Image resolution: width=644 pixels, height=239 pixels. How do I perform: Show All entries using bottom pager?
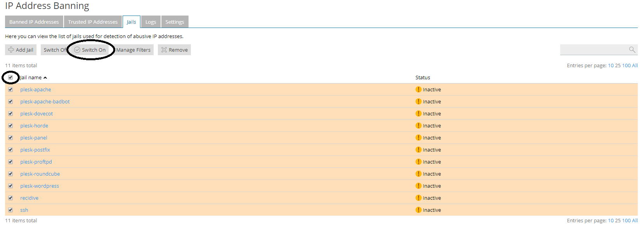635,220
